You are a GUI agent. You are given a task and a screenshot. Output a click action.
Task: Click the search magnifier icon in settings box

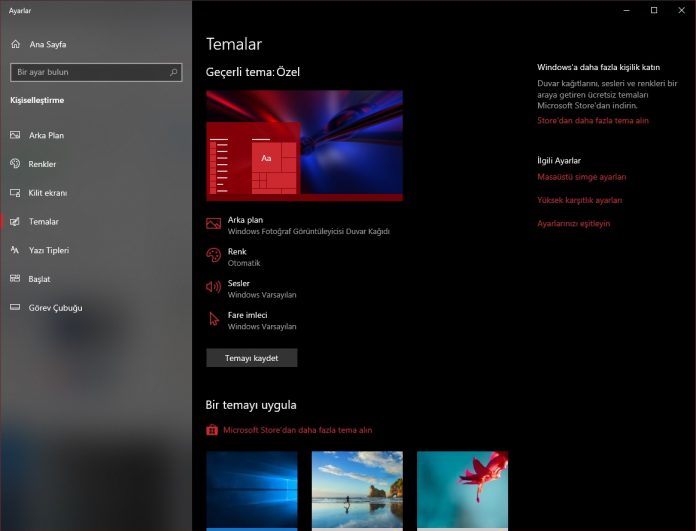[174, 72]
